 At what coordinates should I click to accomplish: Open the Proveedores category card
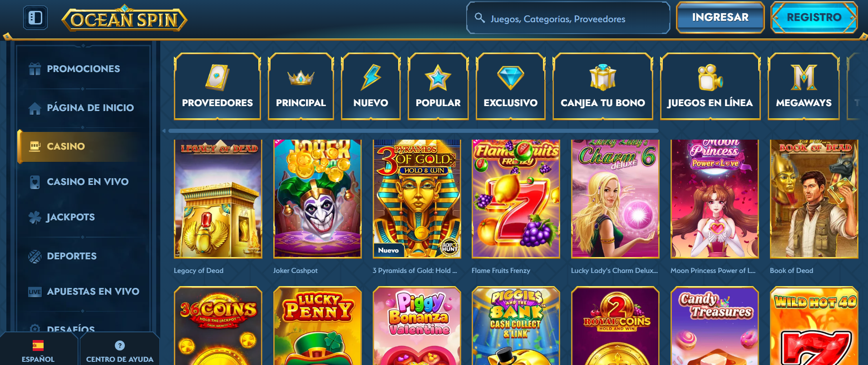point(217,86)
